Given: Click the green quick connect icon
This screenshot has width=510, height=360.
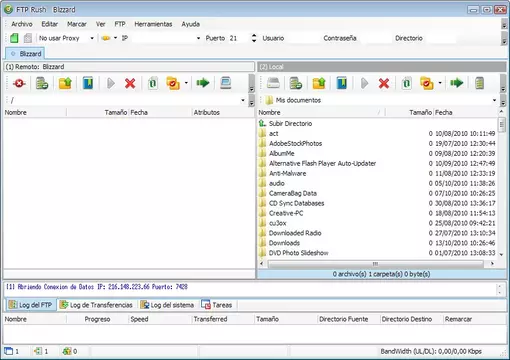Looking at the screenshot, I should point(14,38).
